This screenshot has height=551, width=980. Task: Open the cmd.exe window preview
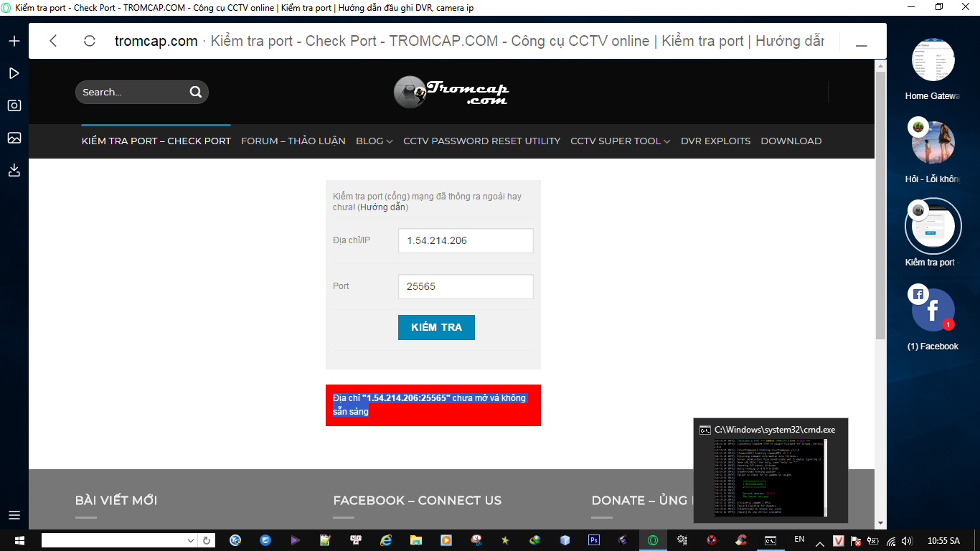pos(771,470)
